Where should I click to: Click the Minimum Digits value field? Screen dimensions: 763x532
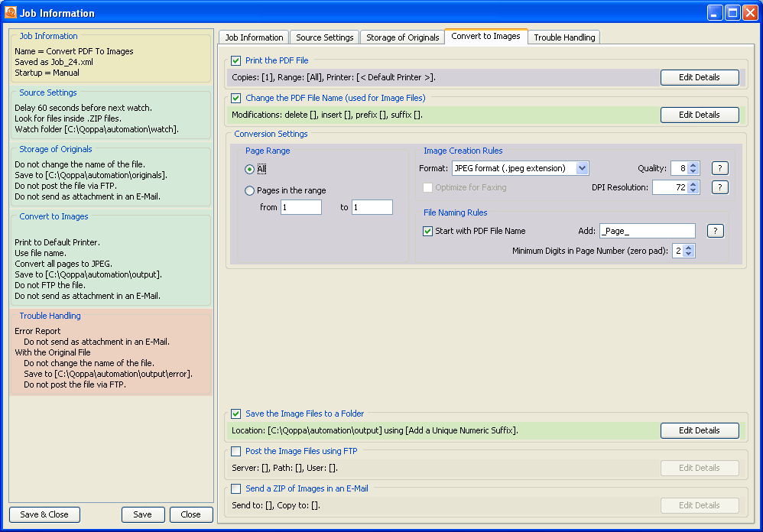point(678,251)
